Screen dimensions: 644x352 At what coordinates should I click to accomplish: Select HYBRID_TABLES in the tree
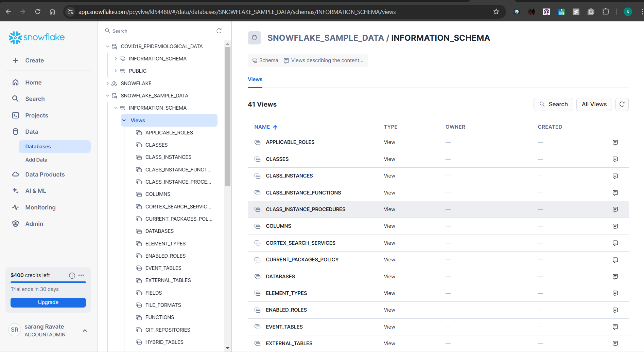click(x=164, y=342)
